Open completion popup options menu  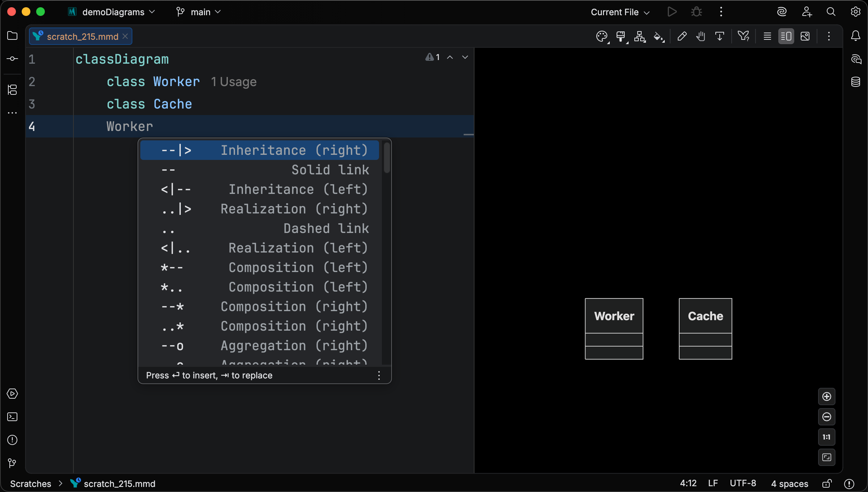coord(379,376)
